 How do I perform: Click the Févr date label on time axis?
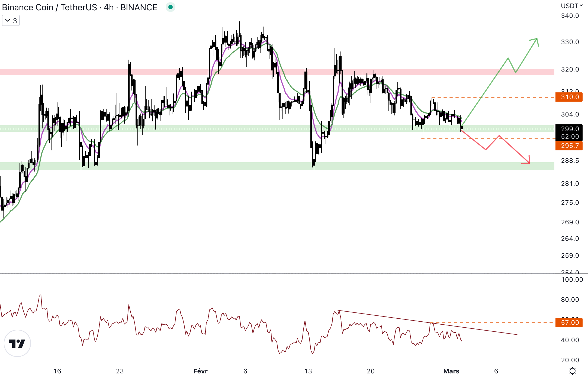pos(200,371)
